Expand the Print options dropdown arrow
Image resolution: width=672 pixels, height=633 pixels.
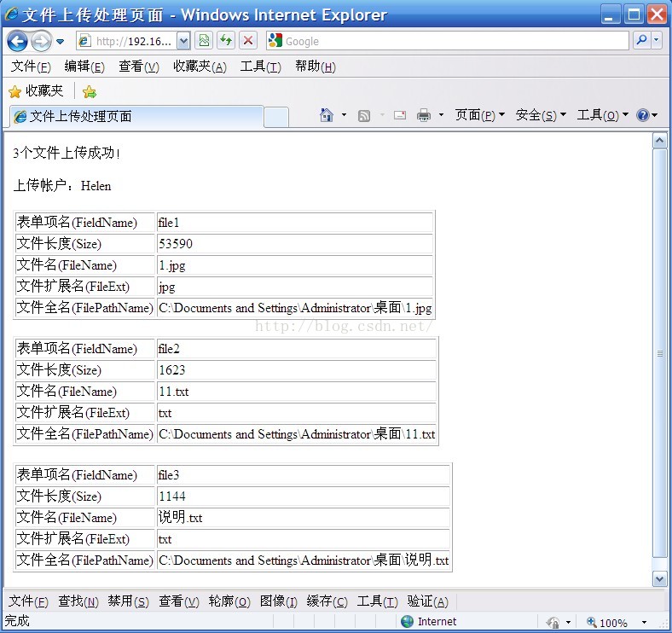[x=441, y=115]
